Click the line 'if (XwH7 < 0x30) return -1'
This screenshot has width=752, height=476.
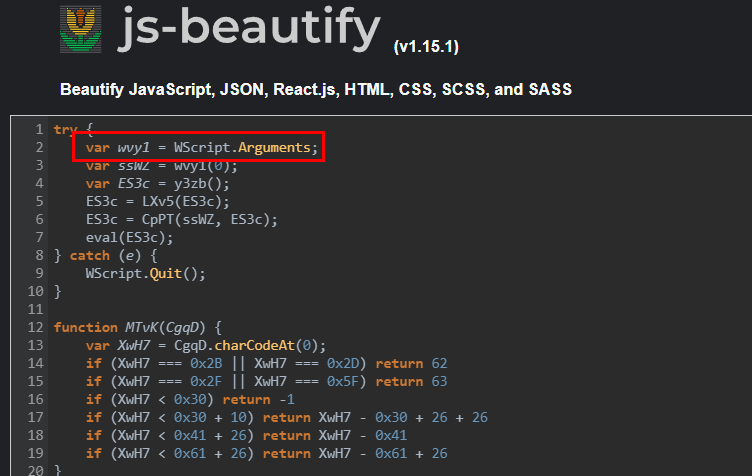(190, 399)
